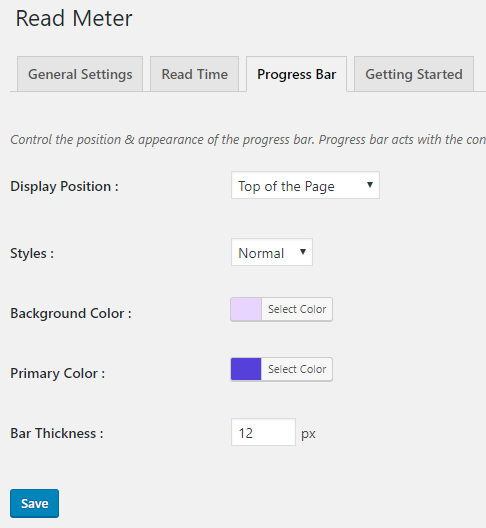Click the px unit text
486x528 pixels.
(x=308, y=434)
